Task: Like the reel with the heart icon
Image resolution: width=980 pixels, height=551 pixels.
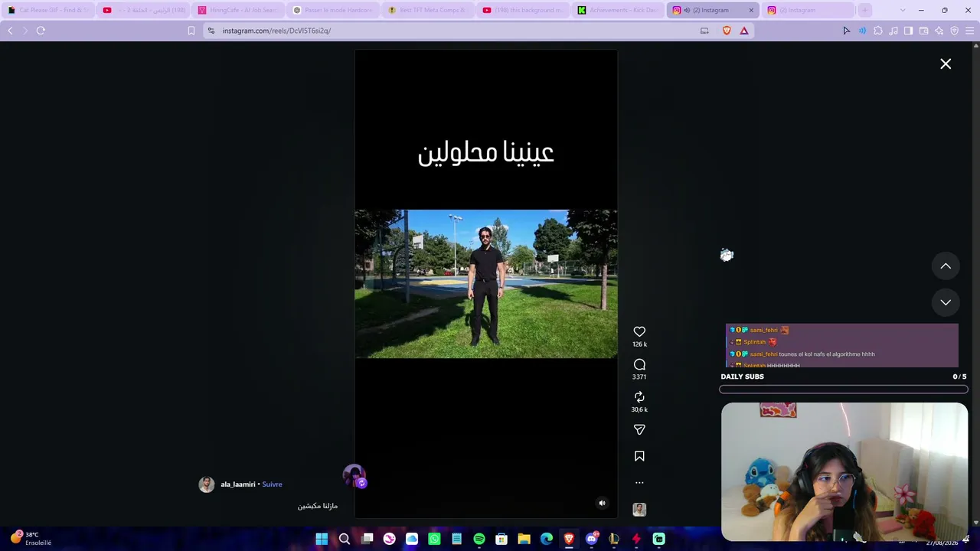Action: click(639, 331)
